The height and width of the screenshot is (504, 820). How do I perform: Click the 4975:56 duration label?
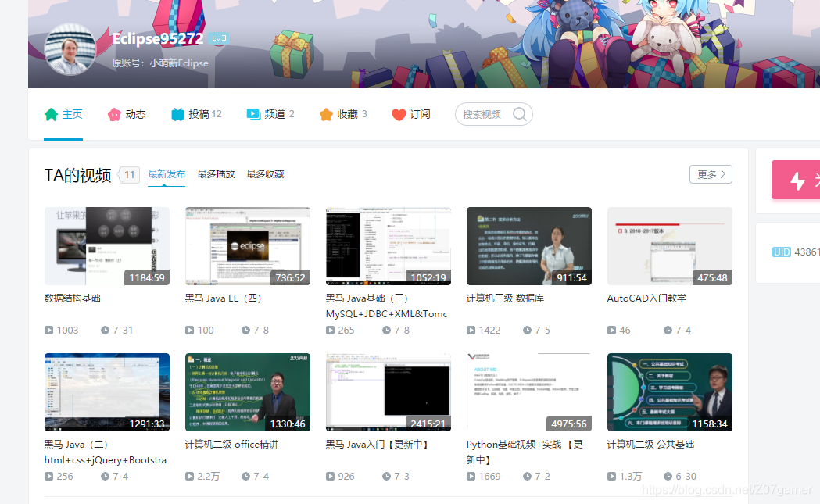[x=568, y=424]
